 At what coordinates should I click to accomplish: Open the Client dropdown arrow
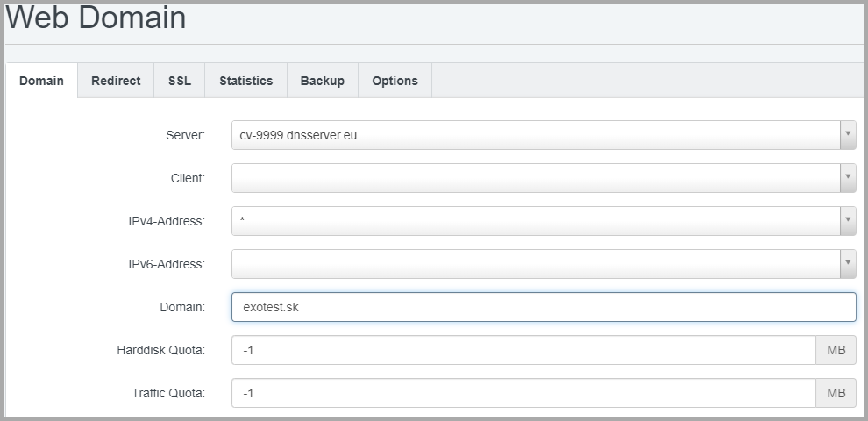point(848,178)
